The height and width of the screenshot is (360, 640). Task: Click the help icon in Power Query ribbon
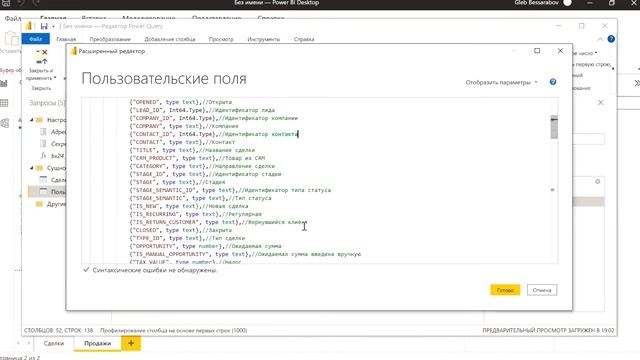click(611, 39)
